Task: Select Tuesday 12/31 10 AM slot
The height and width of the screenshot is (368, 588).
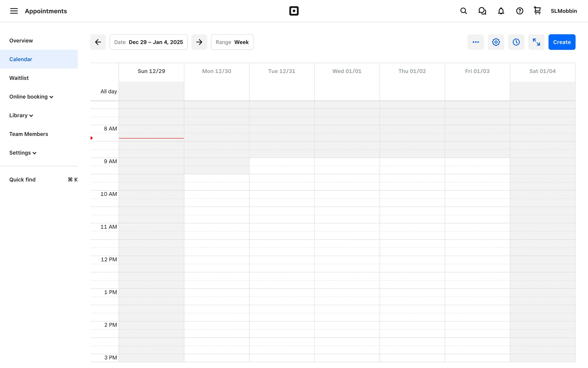Action: [x=281, y=195]
